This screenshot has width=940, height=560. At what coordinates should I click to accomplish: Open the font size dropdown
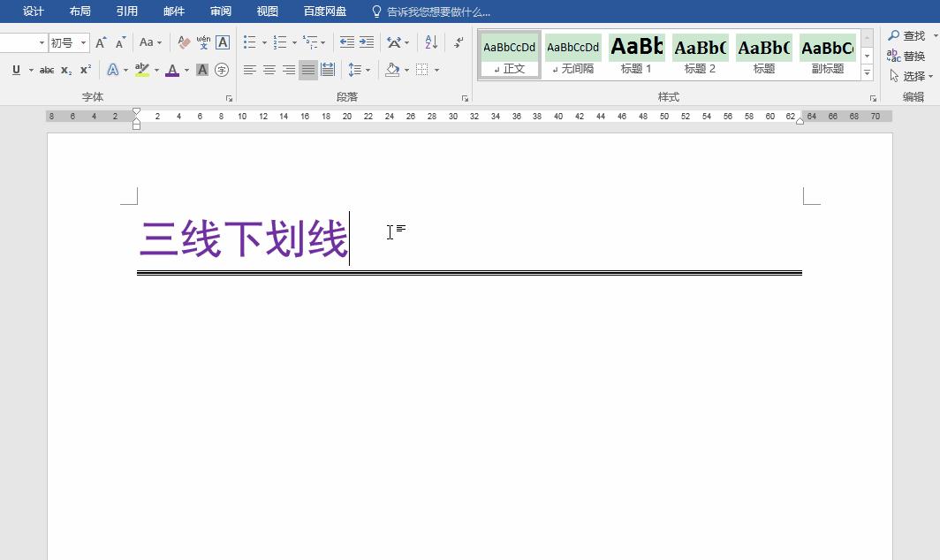click(81, 42)
